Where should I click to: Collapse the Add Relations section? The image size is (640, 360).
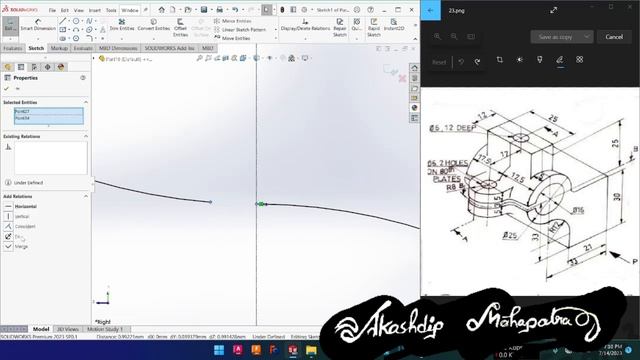pyautogui.click(x=86, y=196)
